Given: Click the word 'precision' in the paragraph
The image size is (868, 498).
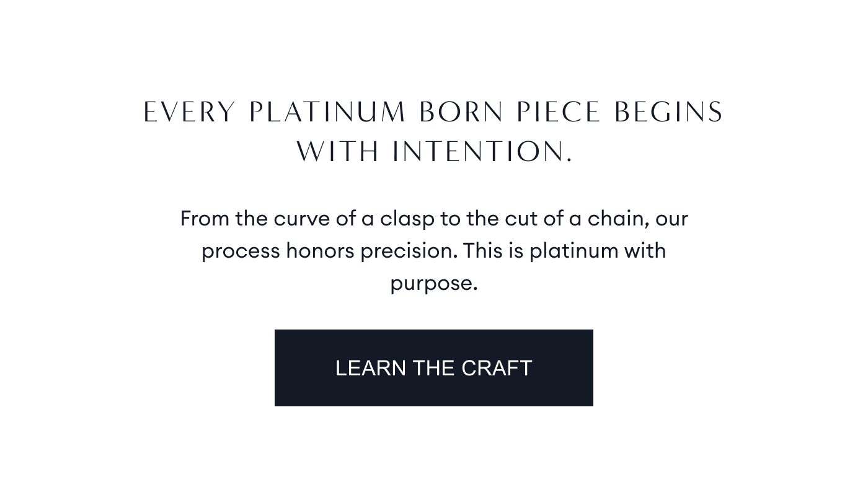Looking at the screenshot, I should (x=407, y=251).
